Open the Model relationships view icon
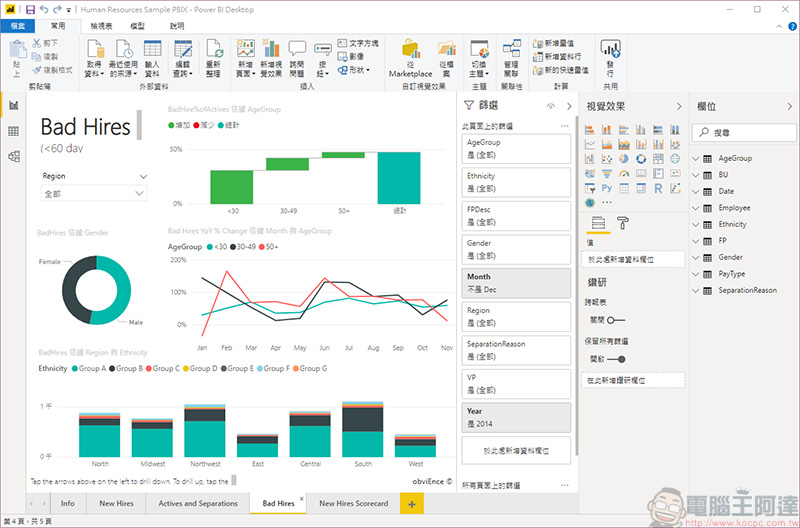 point(14,156)
